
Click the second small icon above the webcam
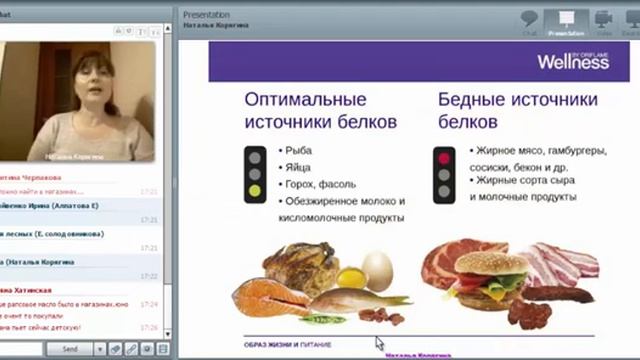[129, 31]
